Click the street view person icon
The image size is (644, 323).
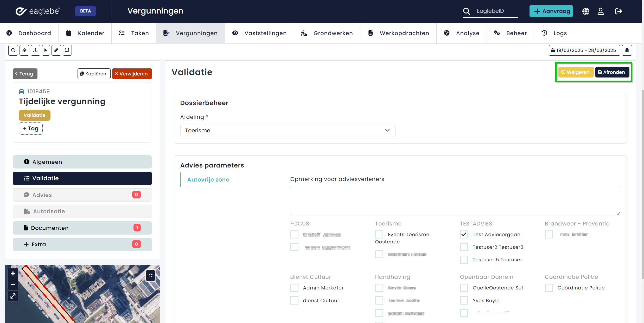[x=35, y=50]
